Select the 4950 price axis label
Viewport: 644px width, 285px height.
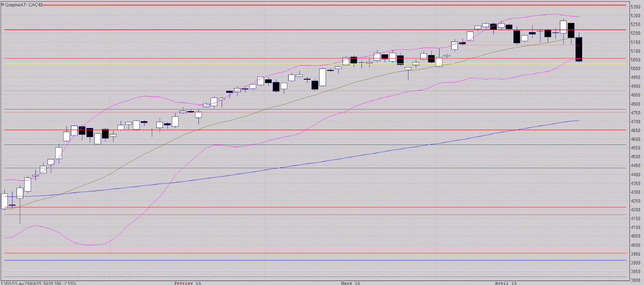(635, 77)
